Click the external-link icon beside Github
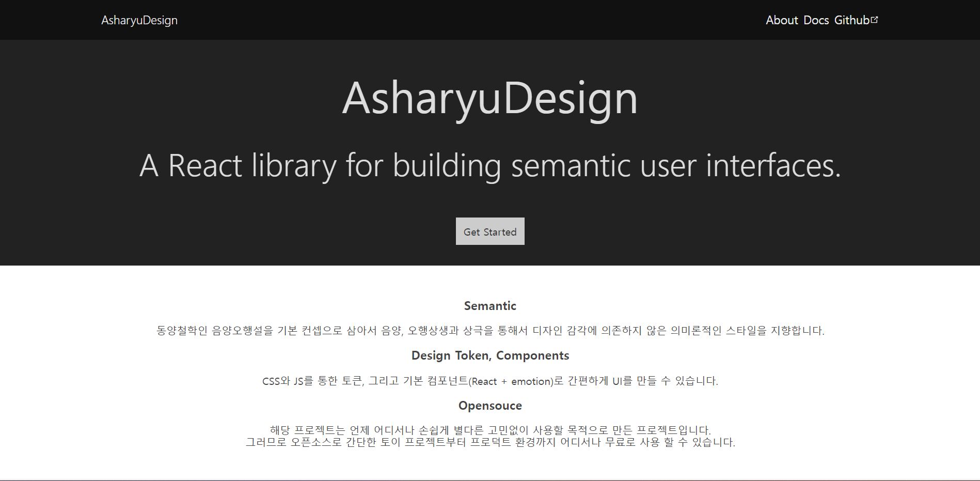Viewport: 980px width, 481px height. (x=875, y=20)
